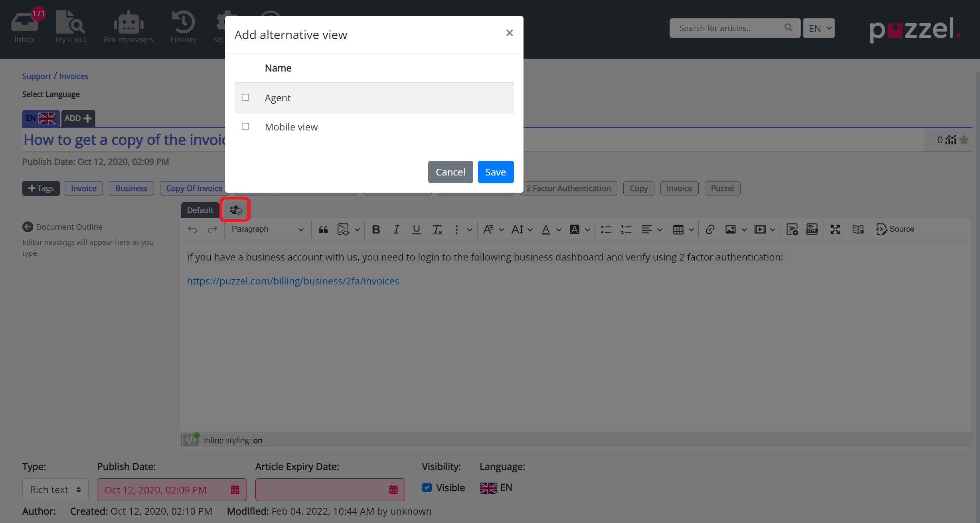The height and width of the screenshot is (523, 980).
Task: Click the block quote icon
Action: 323,229
